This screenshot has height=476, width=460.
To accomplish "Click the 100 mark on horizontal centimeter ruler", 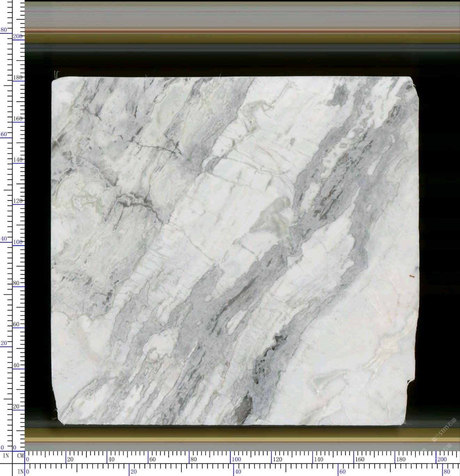I will 236,459.
